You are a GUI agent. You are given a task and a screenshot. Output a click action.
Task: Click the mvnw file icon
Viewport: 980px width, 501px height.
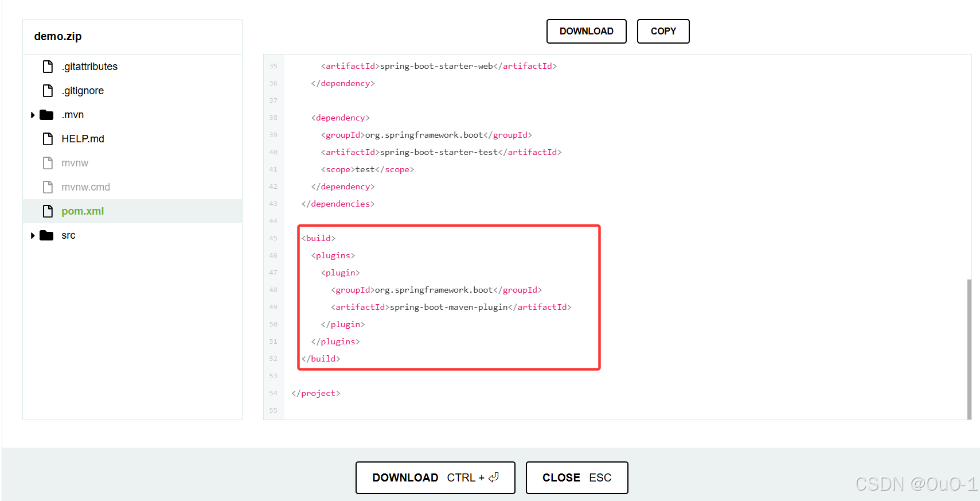[x=48, y=163]
